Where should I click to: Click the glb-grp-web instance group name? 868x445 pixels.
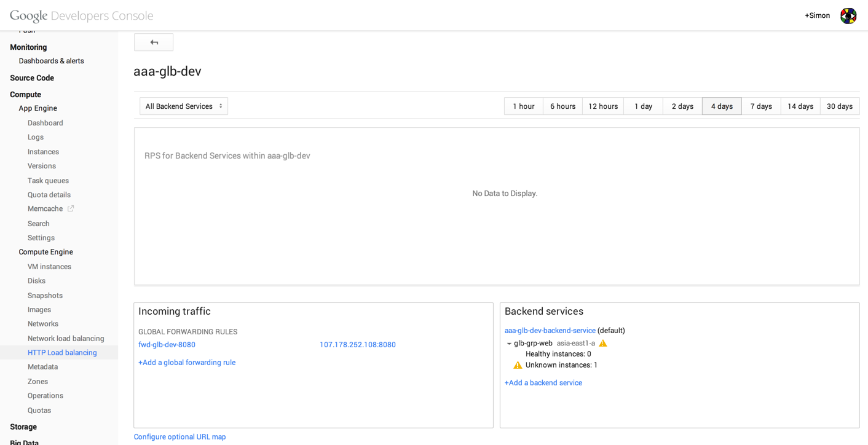click(x=533, y=344)
